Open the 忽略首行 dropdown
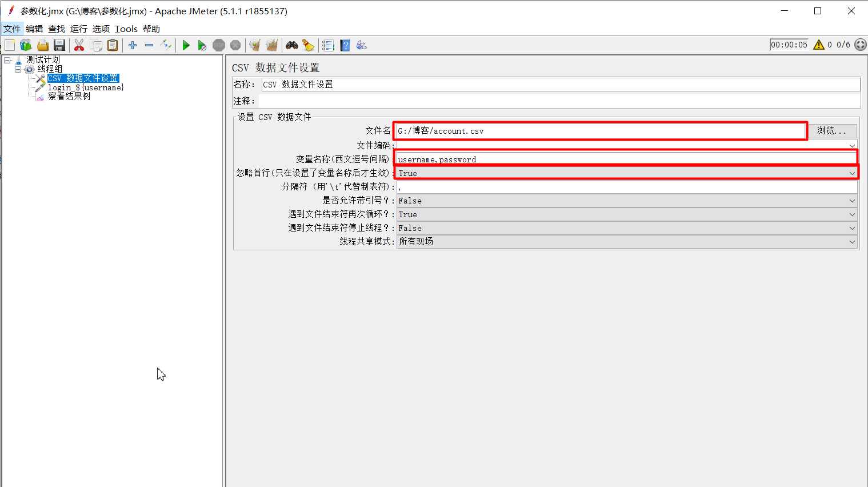 coord(627,173)
